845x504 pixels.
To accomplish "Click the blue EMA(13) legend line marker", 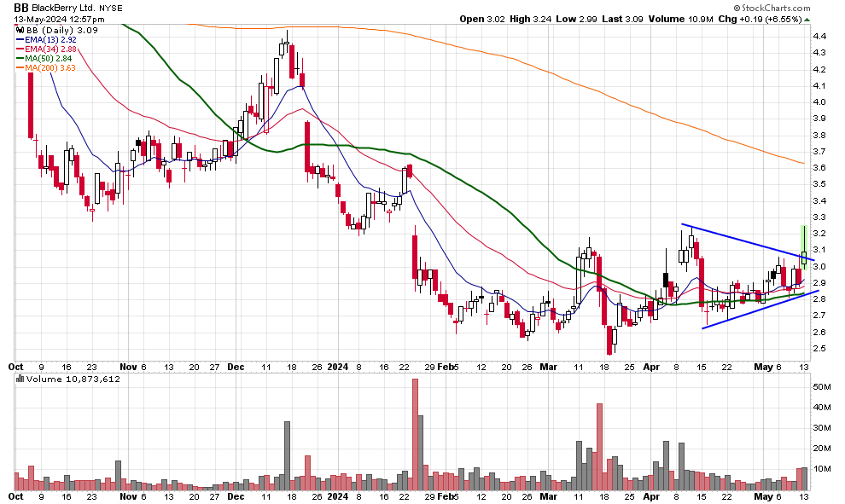I will 20,39.
